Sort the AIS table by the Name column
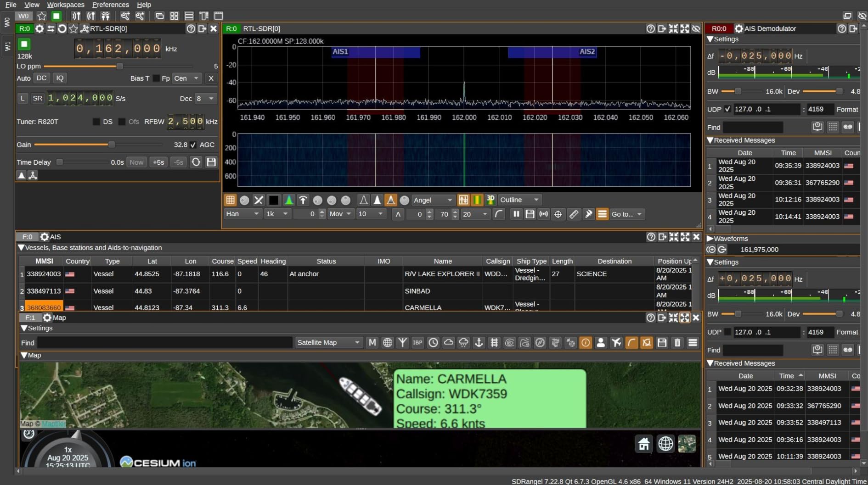This screenshot has width=868, height=485. pos(443,261)
